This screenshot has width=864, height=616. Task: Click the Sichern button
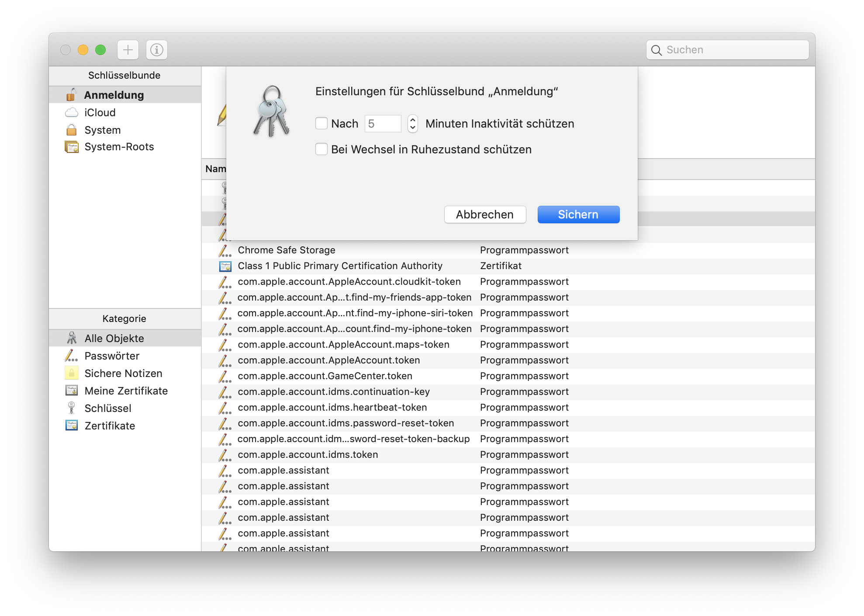(578, 215)
